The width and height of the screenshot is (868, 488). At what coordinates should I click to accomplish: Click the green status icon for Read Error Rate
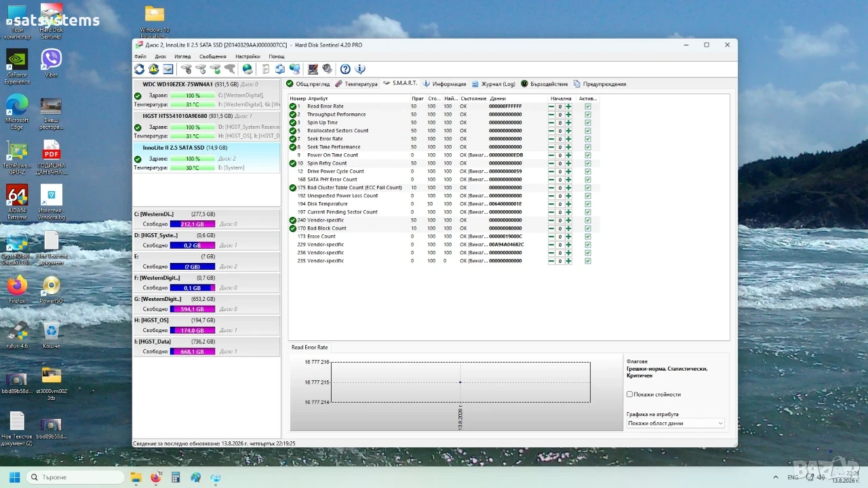[x=293, y=106]
